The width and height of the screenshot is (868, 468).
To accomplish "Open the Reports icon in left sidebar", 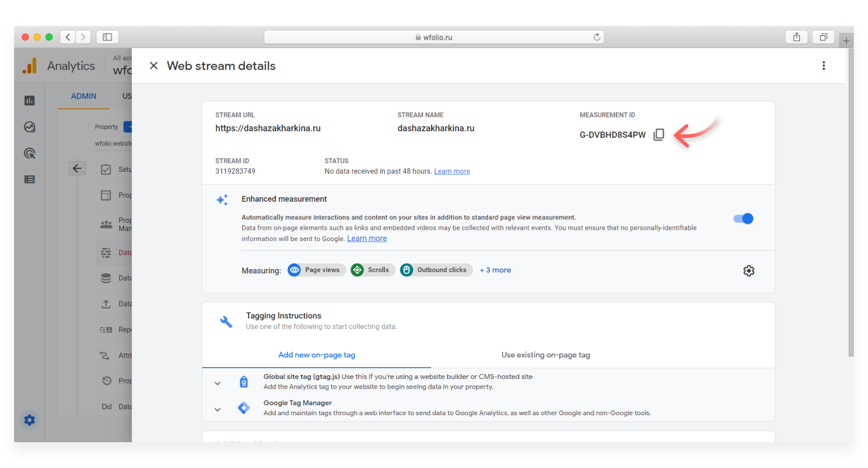I will 29,100.
